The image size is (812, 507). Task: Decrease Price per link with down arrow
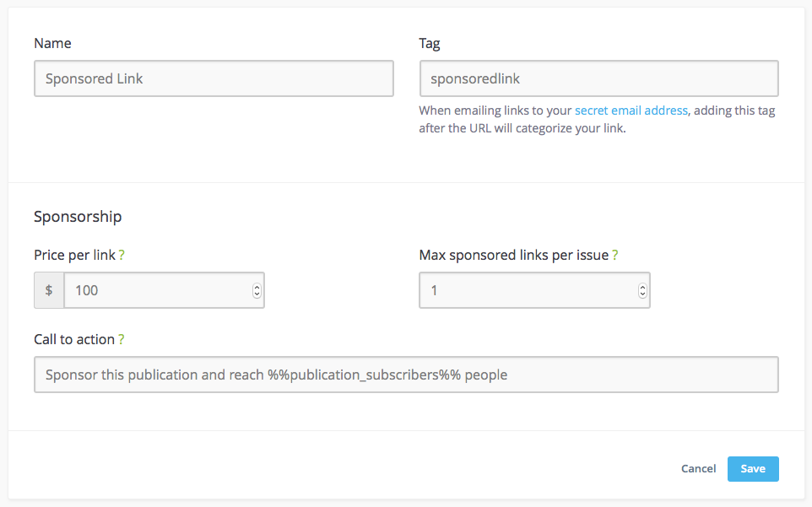(x=257, y=294)
